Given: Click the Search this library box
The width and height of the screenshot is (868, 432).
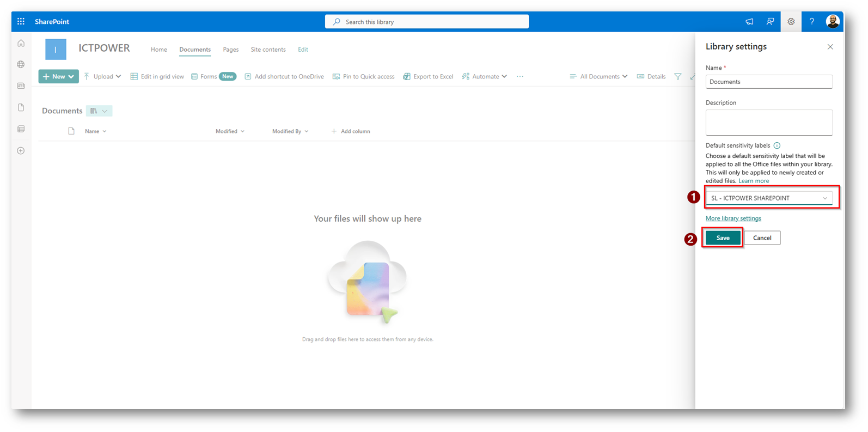Looking at the screenshot, I should tap(427, 22).
